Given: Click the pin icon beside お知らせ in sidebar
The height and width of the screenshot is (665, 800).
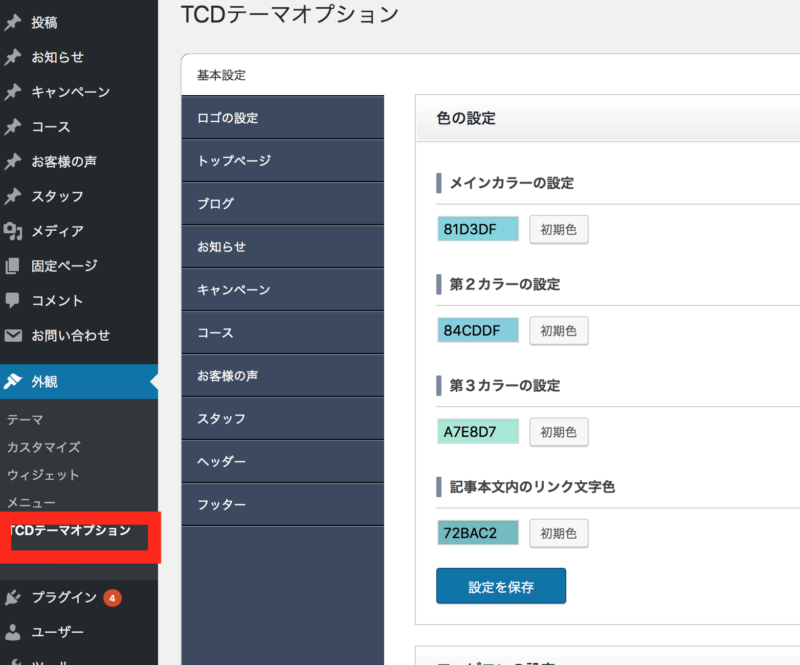Looking at the screenshot, I should point(13,57).
